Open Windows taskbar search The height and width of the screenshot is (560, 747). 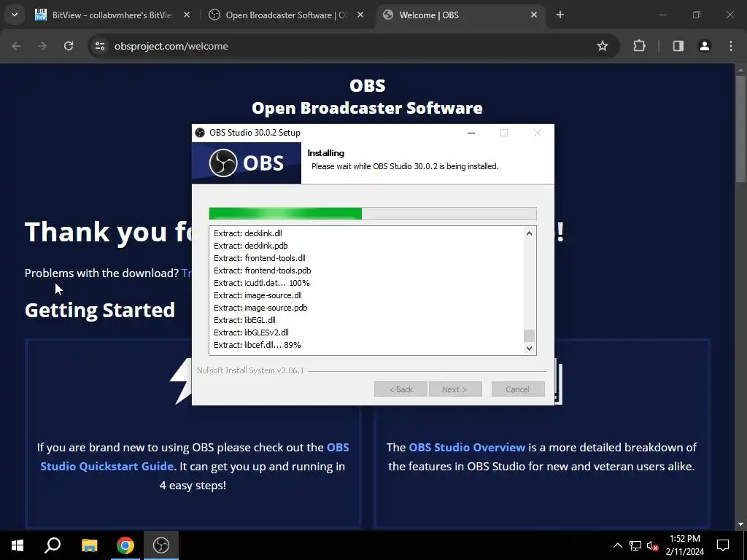53,545
